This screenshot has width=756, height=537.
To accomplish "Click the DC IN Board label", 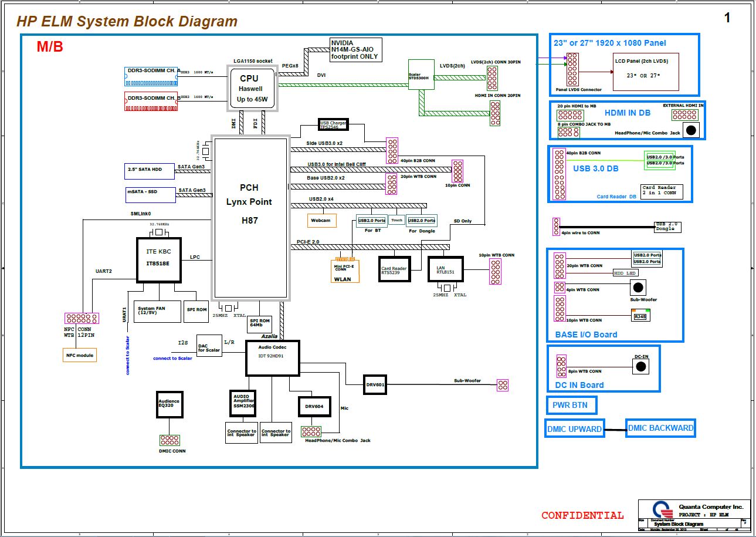I will [x=579, y=386].
